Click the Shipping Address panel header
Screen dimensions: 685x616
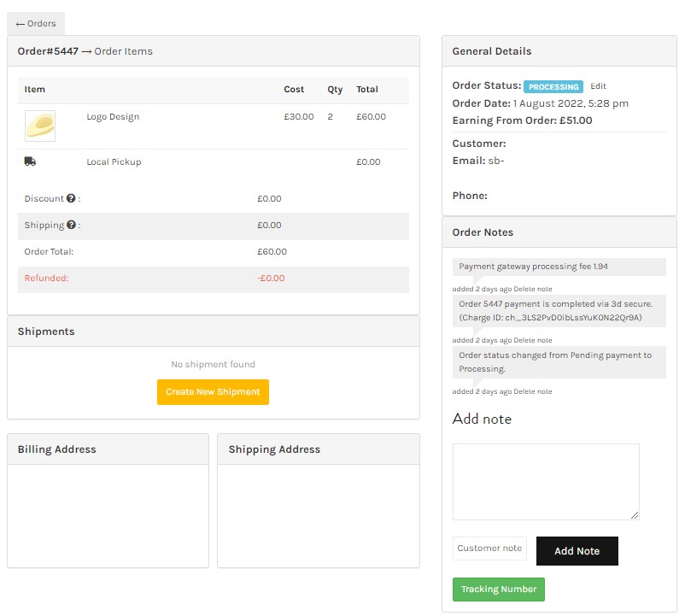(318, 449)
